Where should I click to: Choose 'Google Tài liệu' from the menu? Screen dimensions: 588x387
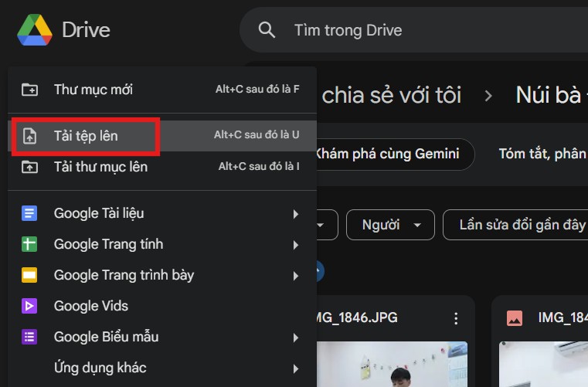pyautogui.click(x=162, y=213)
